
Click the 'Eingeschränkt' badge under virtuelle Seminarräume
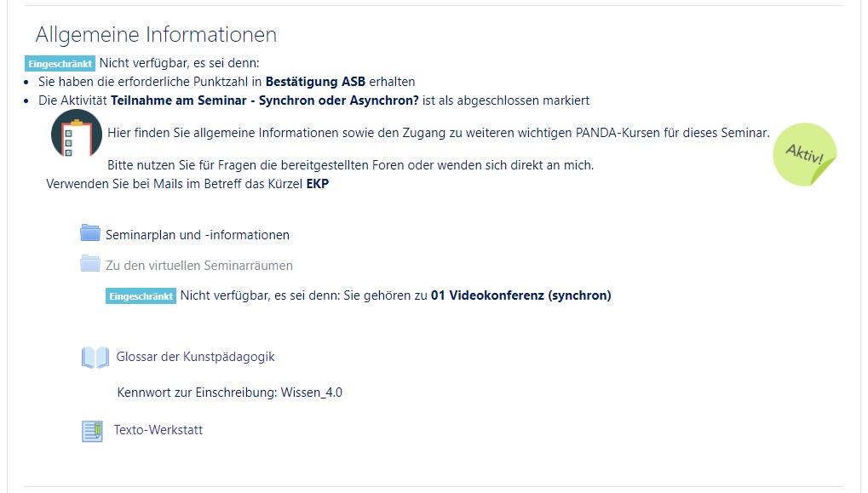click(141, 296)
